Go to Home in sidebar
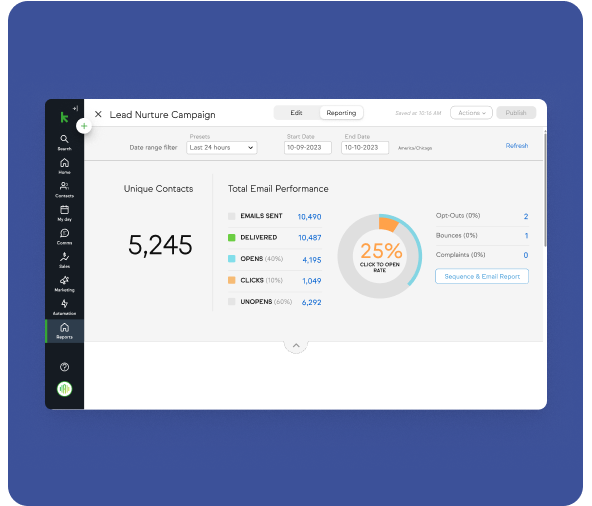592x506 pixels. pos(65,166)
